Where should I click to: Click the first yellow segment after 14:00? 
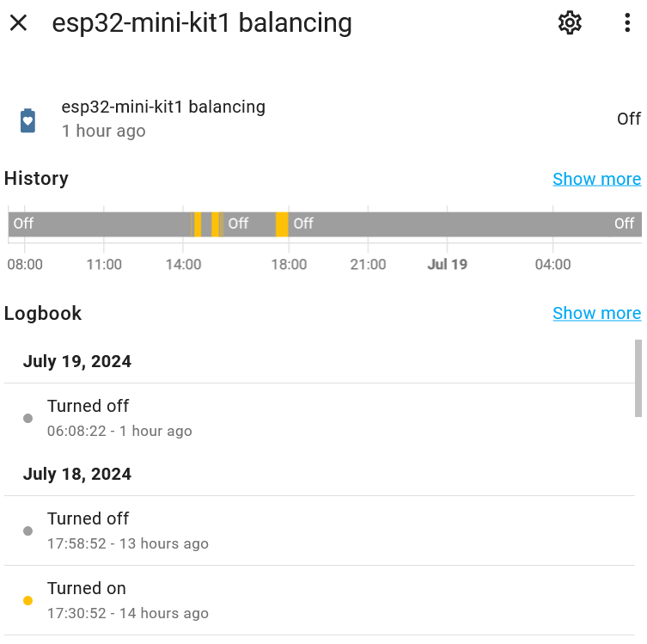pyautogui.click(x=198, y=224)
